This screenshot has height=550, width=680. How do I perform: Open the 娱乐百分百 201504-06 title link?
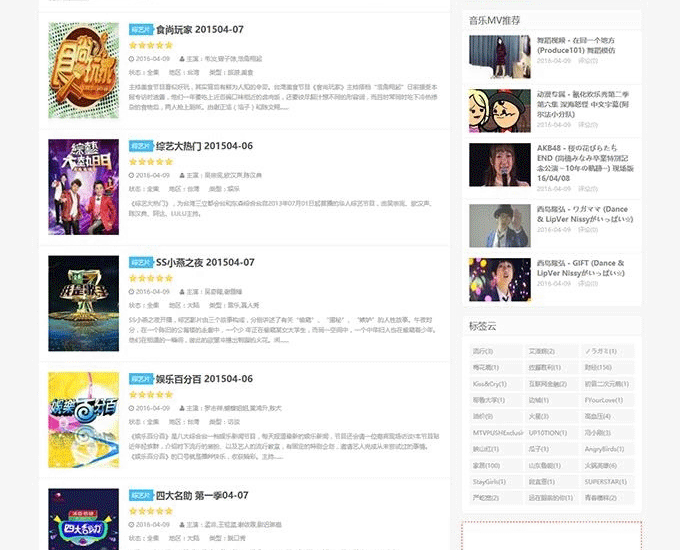pos(204,379)
